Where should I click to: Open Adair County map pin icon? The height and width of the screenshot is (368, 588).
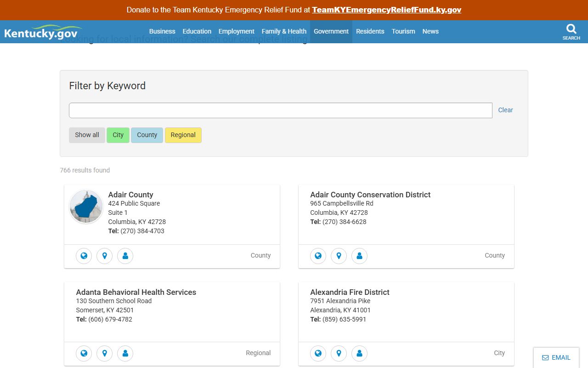104,256
